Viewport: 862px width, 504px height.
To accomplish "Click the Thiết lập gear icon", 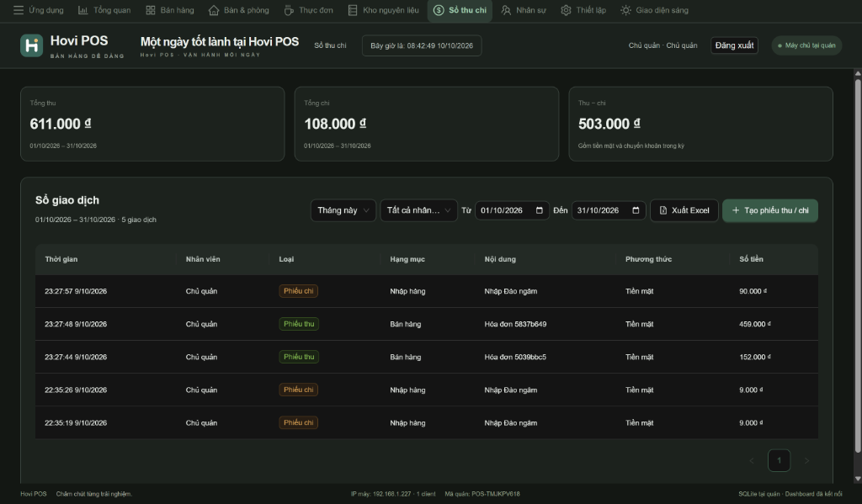I will pyautogui.click(x=566, y=10).
